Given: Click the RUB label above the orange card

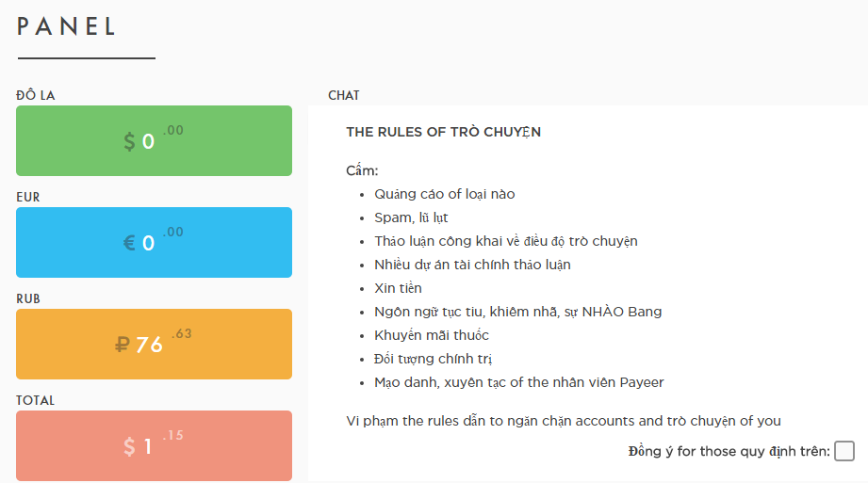Looking at the screenshot, I should click(28, 298).
